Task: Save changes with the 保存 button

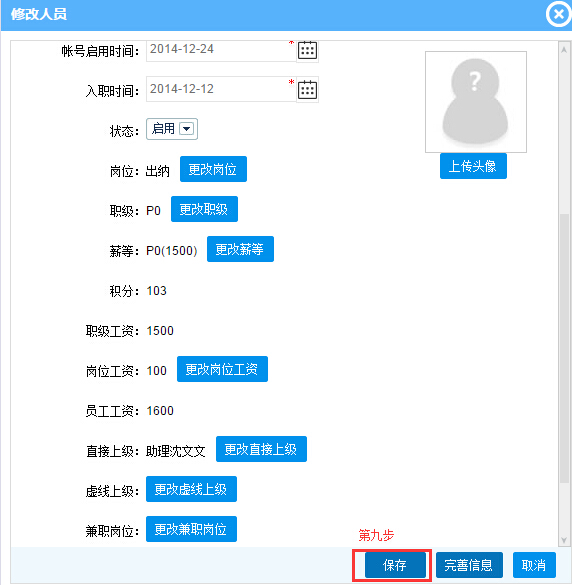Action: (x=395, y=565)
